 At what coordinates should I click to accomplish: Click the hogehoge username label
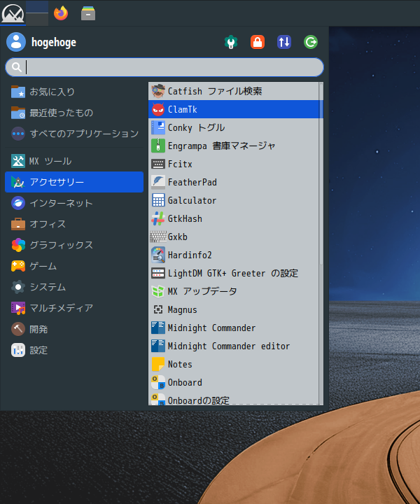(54, 42)
